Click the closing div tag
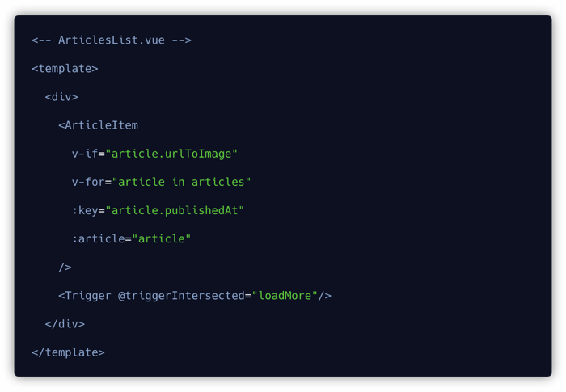 tap(65, 324)
